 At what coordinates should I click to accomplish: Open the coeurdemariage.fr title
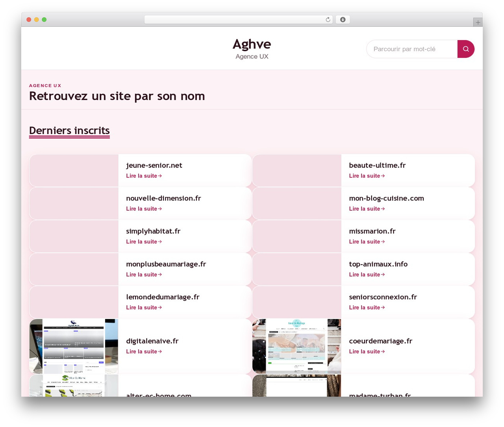(380, 341)
